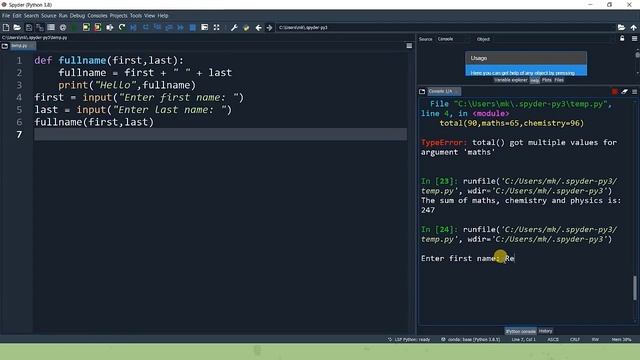The image size is (640, 360).
Task: Start debugging the file icon
Action: pos(133,27)
